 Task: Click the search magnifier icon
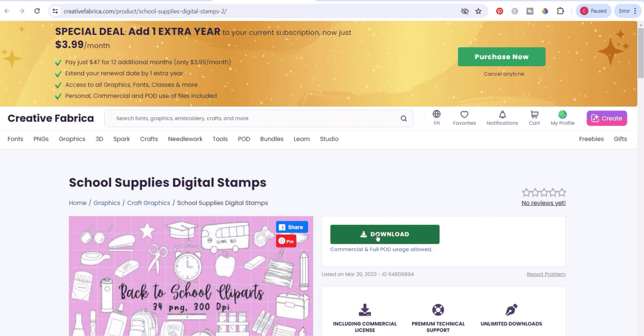(x=404, y=119)
